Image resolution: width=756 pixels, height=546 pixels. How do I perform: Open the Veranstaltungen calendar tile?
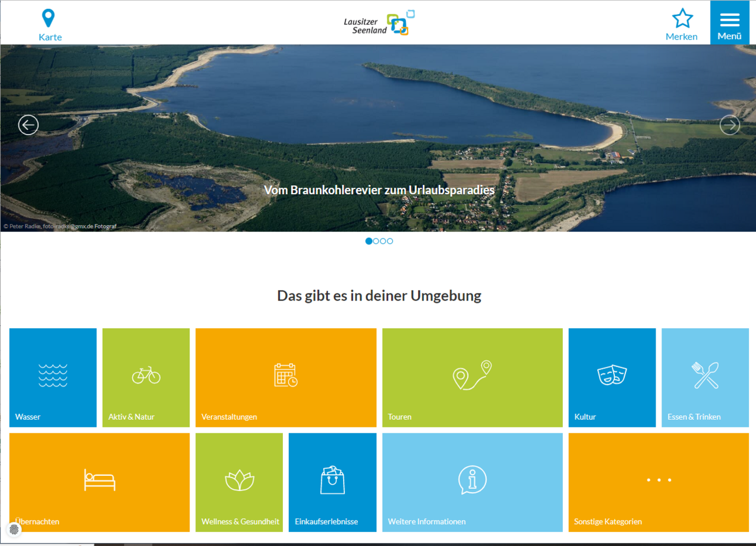point(286,378)
